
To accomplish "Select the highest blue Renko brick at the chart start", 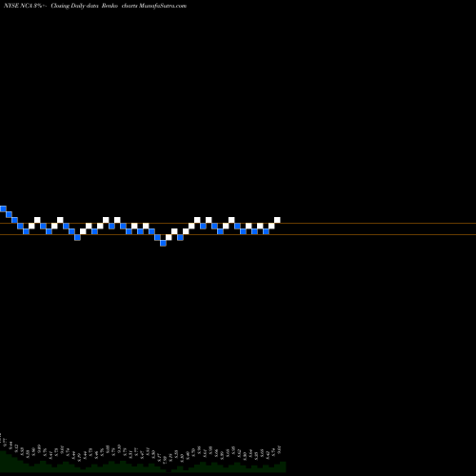I will tap(3, 208).
